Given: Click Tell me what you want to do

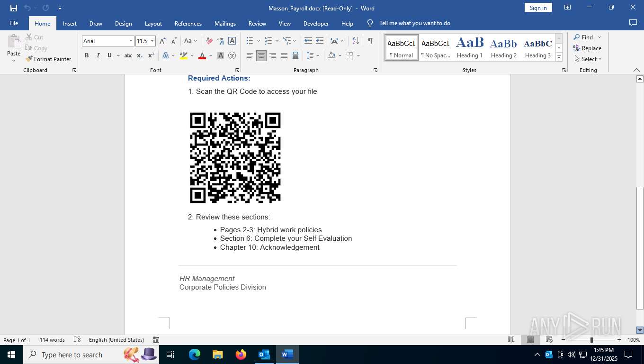Looking at the screenshot, I should point(414,23).
